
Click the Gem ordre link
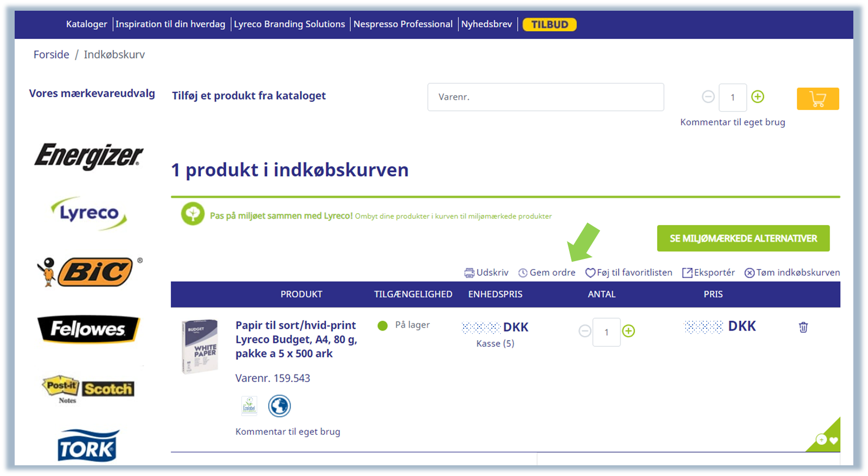click(553, 272)
